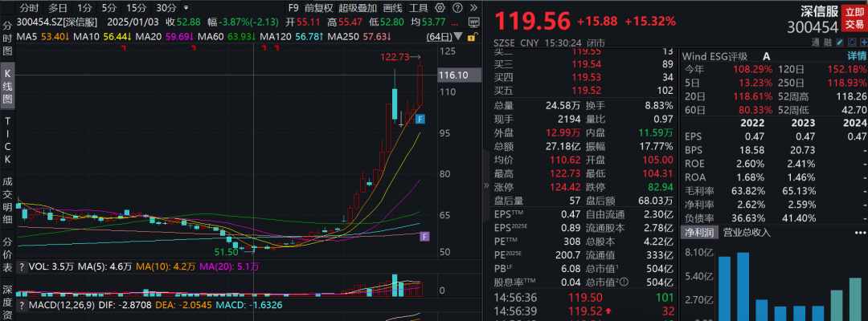The image size is (868, 321).
Task: Select the 营业总收入 chart tab
Action: coord(747,232)
